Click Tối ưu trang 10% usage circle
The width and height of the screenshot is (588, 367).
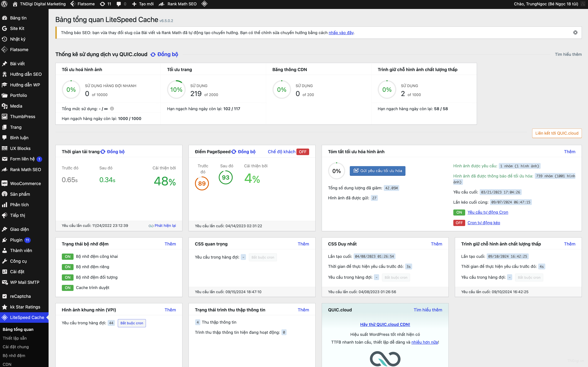pyautogui.click(x=176, y=90)
